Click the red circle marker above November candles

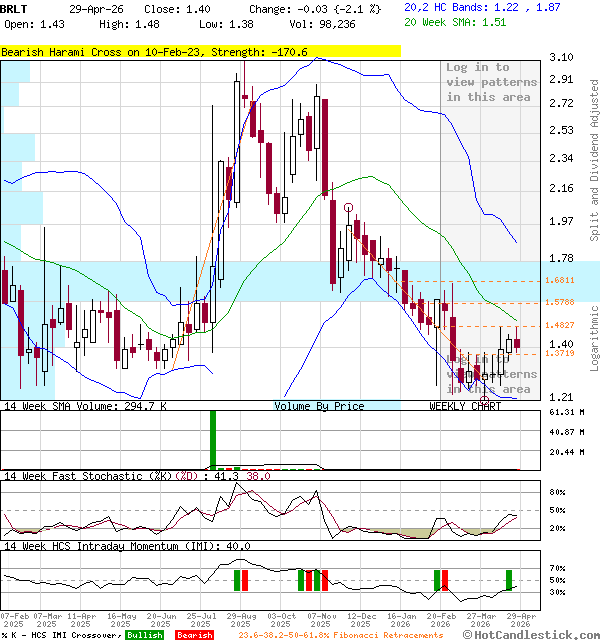(349, 207)
